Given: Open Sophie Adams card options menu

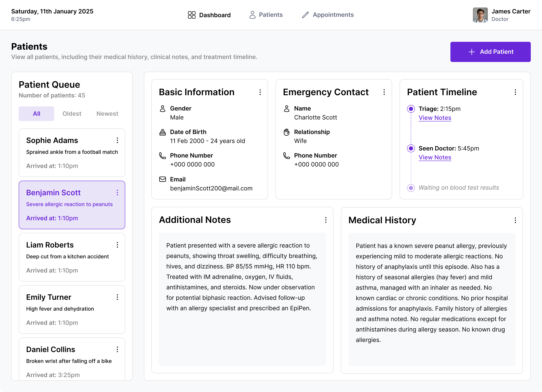Looking at the screenshot, I should point(117,140).
